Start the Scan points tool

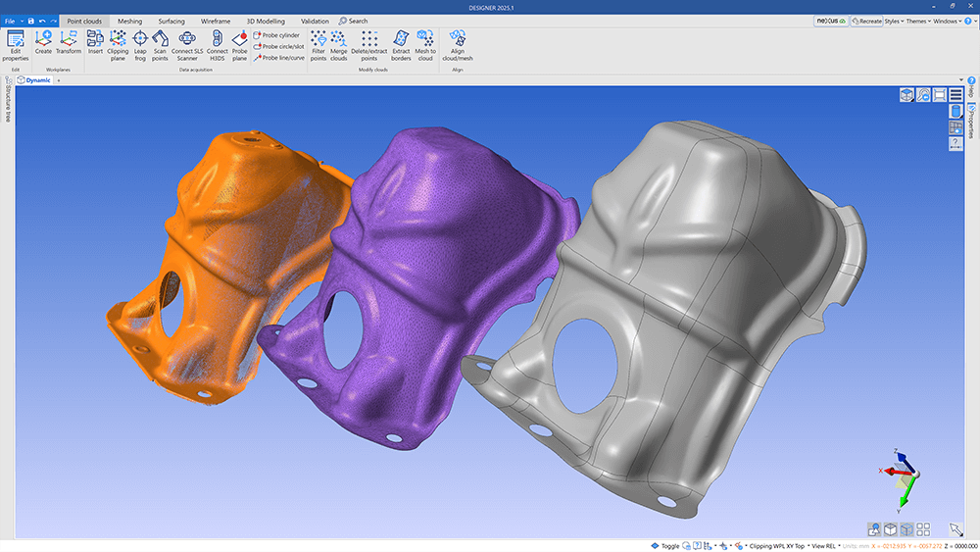click(160, 46)
